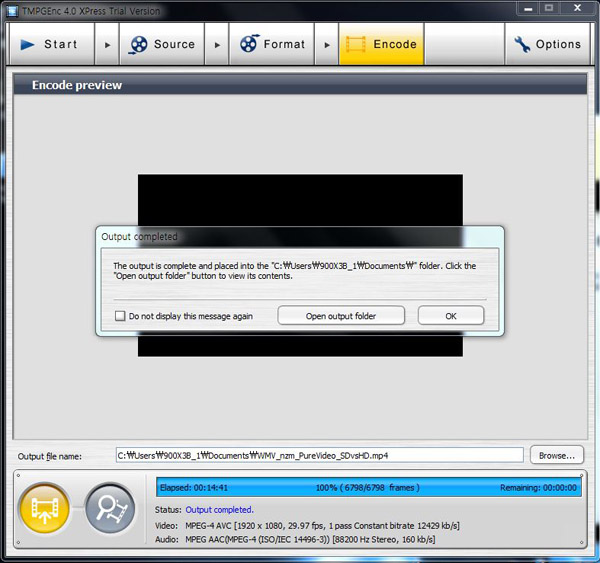Close the TMPGEnc window

(577, 8)
